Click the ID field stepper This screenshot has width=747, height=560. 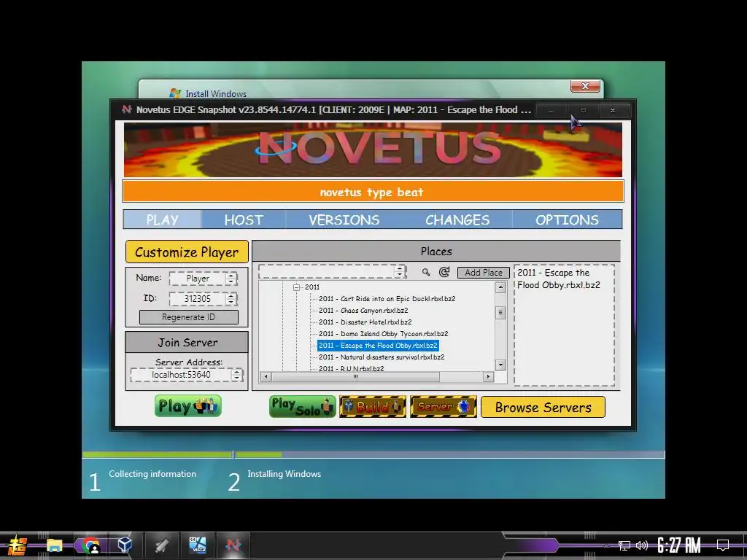pyautogui.click(x=231, y=298)
